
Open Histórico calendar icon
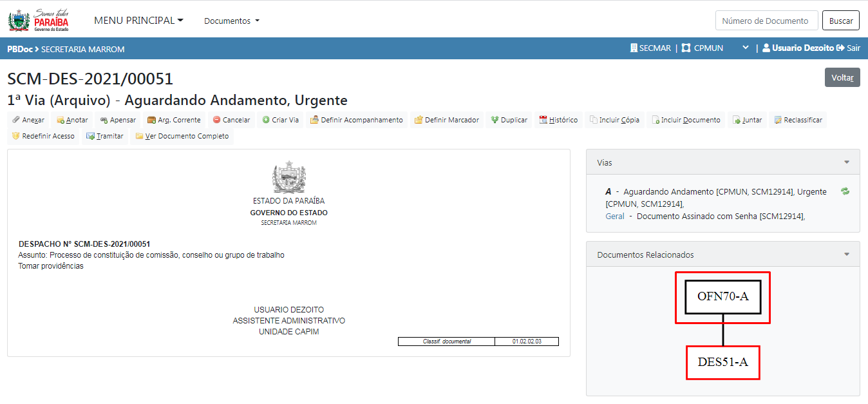(543, 120)
